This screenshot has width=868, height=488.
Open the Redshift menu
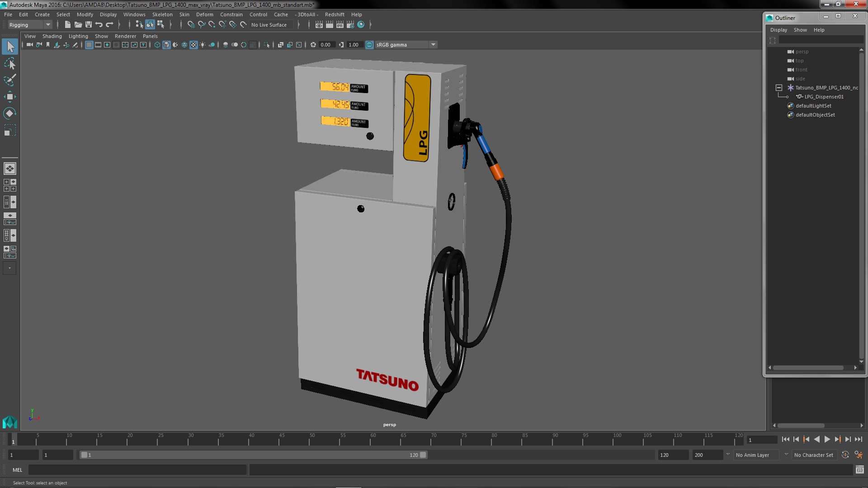[335, 14]
